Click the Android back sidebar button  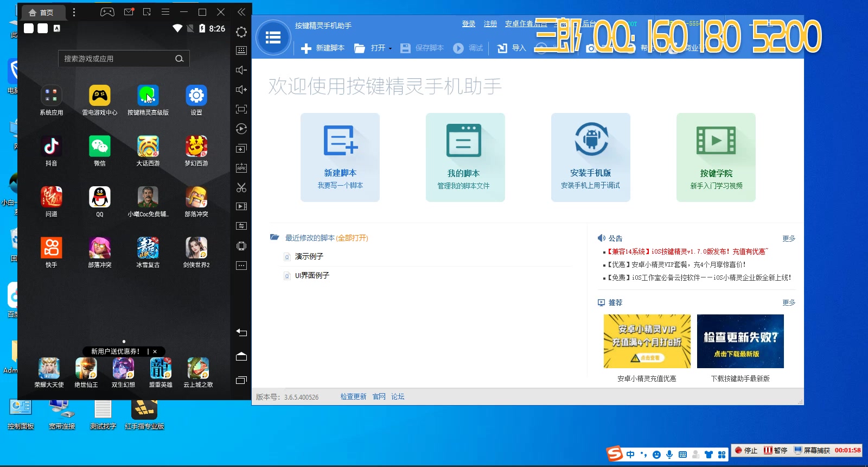(241, 332)
